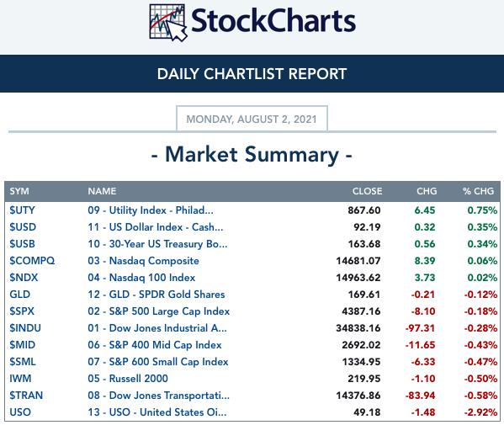Click the $SML symbol link
Screen dimensions: 504x425
[23, 362]
